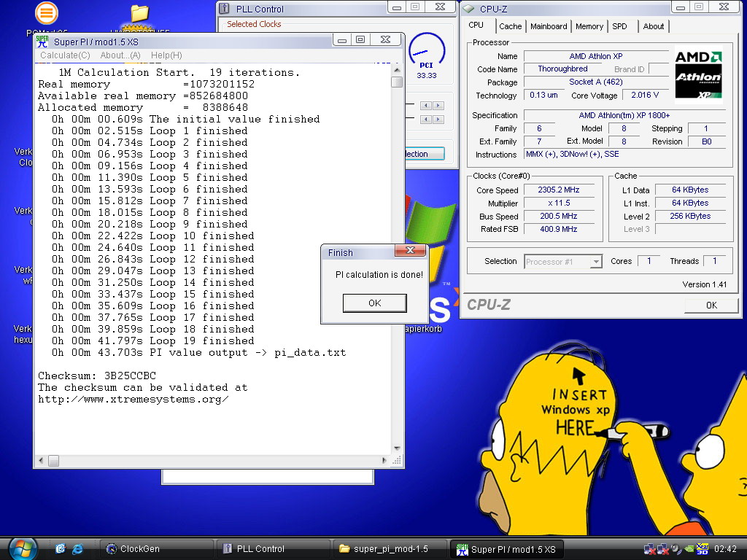Screen dimensions: 747x560
Task: Click the Package value Socket A (462)
Action: coord(596,82)
